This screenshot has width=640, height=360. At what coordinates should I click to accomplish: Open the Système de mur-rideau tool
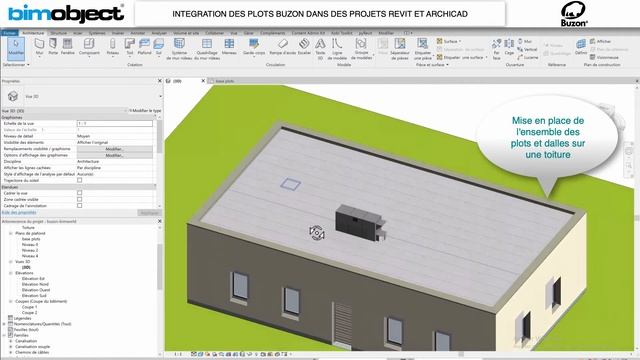[x=179, y=49]
